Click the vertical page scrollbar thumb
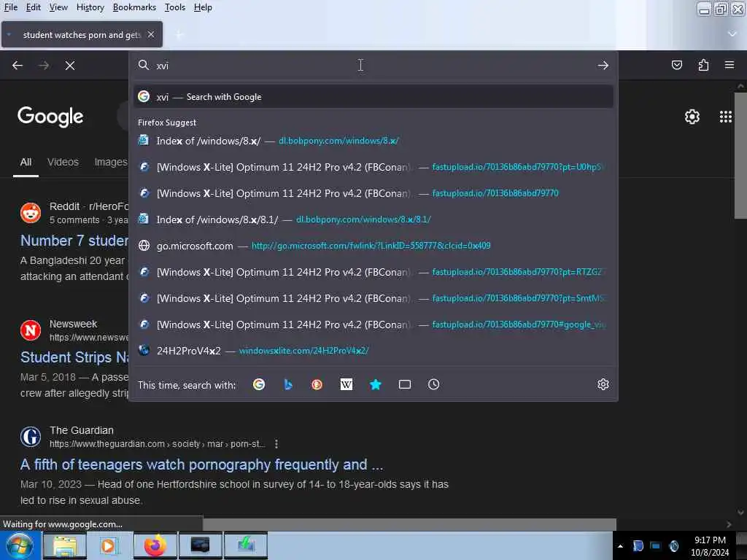The width and height of the screenshot is (747, 560). click(x=740, y=155)
